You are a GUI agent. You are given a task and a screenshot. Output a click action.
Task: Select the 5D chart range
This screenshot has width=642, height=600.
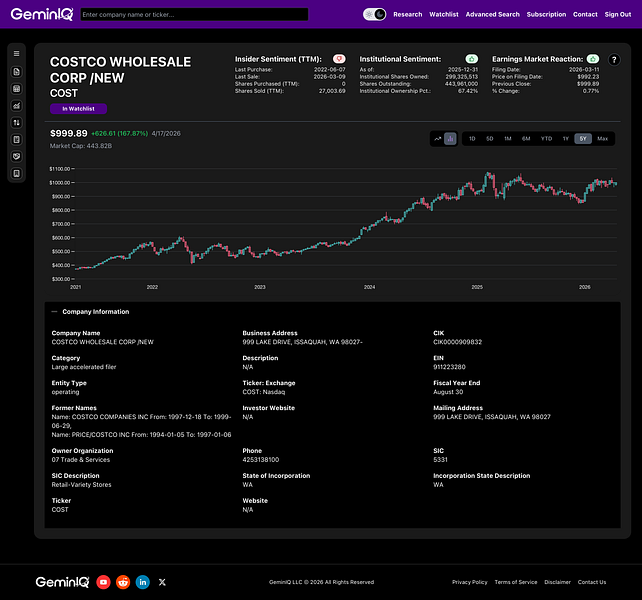click(x=490, y=139)
